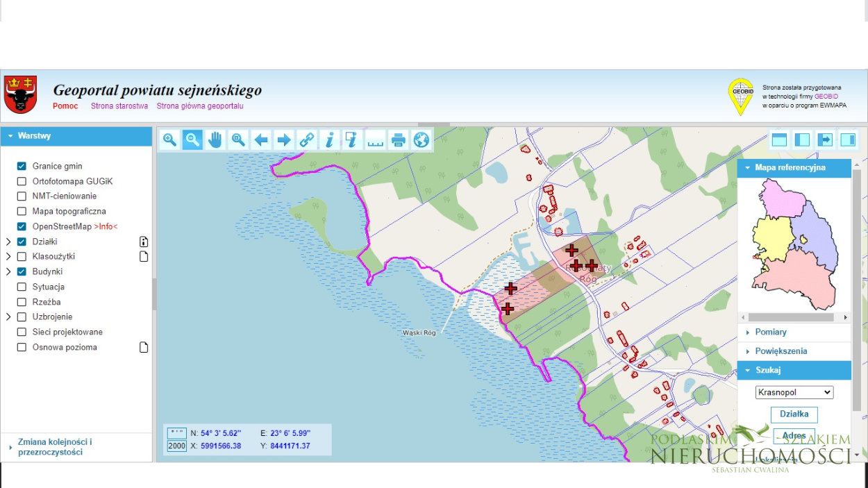Screen dimensions: 868x488
Task: Click the zoom to window tool
Action: tap(238, 140)
